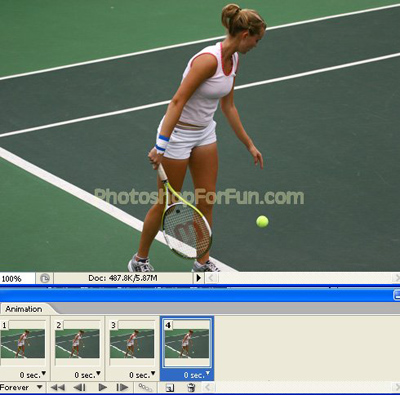
Task: Click the Tween frames icon
Action: coord(145,387)
